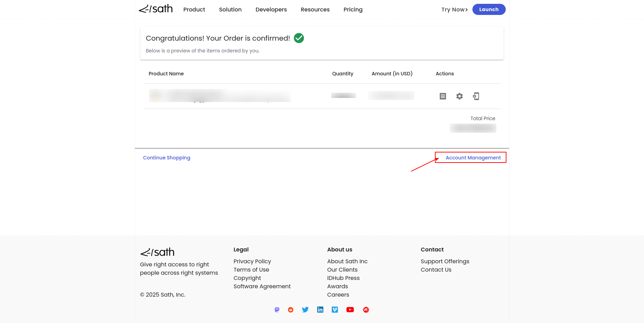This screenshot has width=644, height=323.
Task: Click the Meetup icon in footer
Action: click(366, 310)
